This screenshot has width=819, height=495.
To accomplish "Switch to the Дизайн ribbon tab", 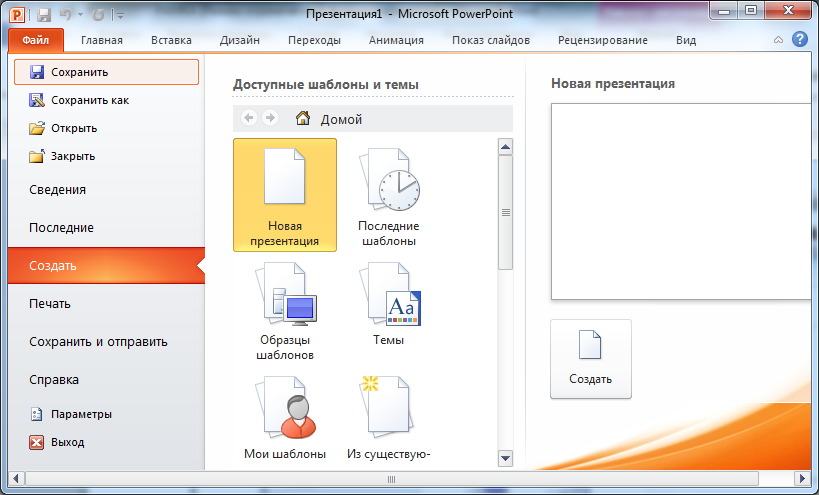I will tap(240, 40).
